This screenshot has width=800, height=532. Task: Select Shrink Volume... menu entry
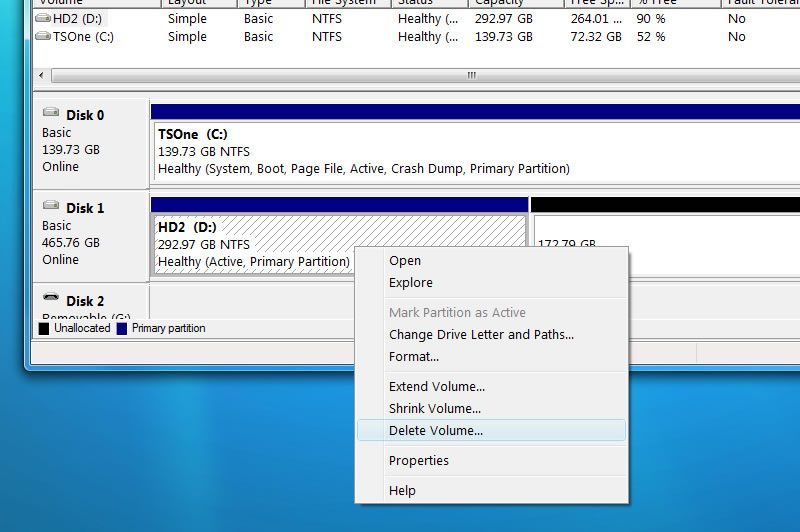(435, 409)
